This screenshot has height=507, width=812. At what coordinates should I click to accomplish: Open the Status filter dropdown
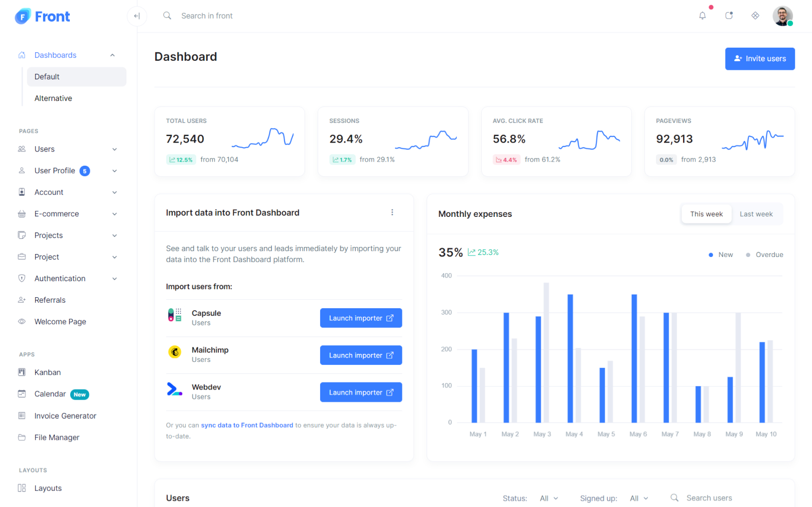pyautogui.click(x=549, y=498)
